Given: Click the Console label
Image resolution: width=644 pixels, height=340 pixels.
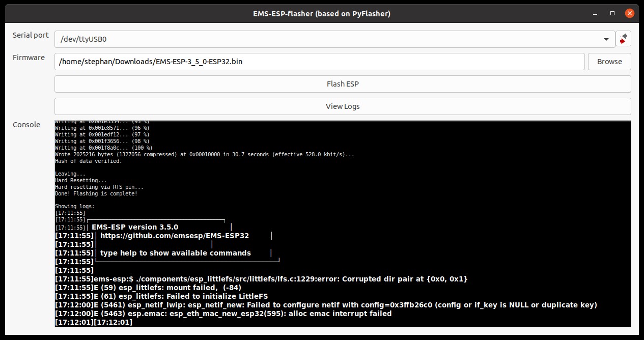Looking at the screenshot, I should 26,125.
